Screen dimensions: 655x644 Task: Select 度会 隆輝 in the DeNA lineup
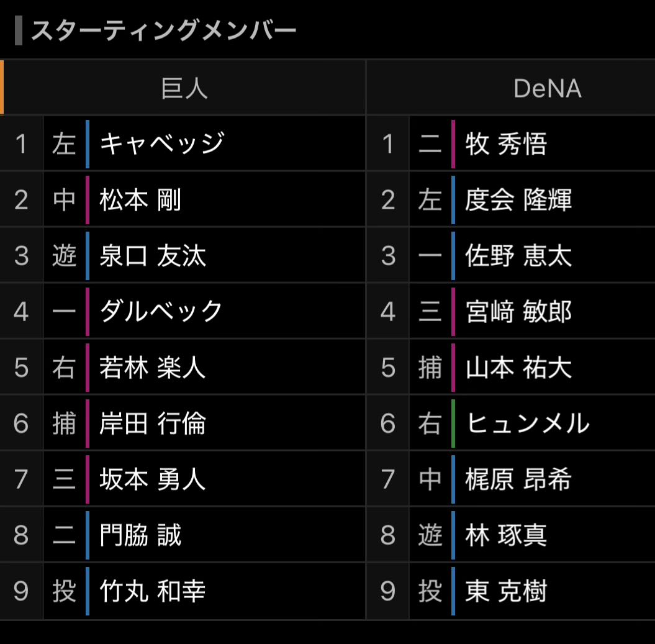point(518,200)
